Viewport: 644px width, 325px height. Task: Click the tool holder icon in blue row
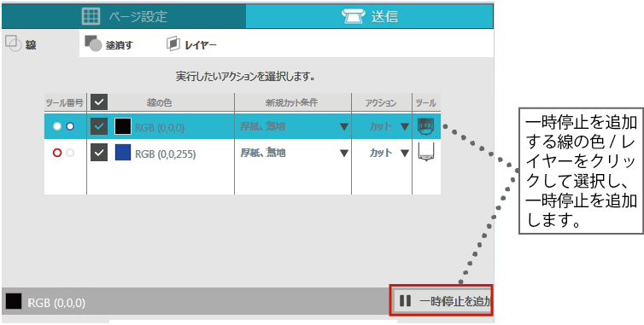click(425, 152)
